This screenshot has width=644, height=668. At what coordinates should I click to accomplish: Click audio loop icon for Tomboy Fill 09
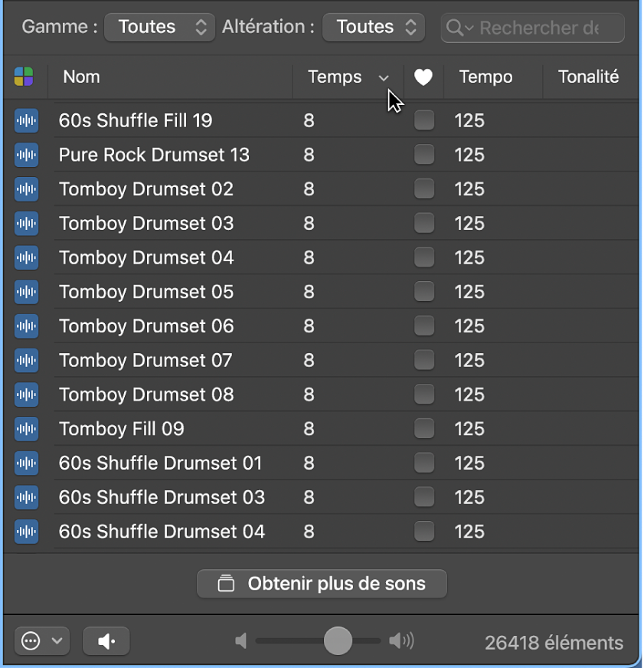27,429
